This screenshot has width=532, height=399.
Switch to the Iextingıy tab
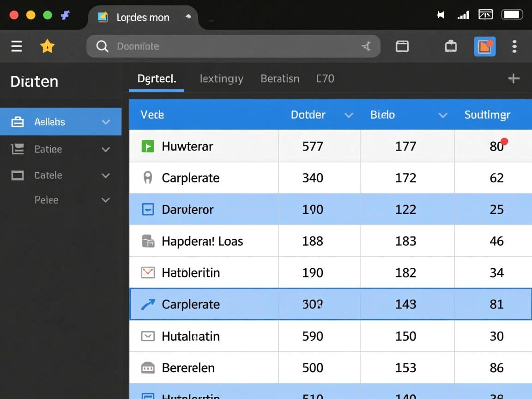(x=221, y=79)
